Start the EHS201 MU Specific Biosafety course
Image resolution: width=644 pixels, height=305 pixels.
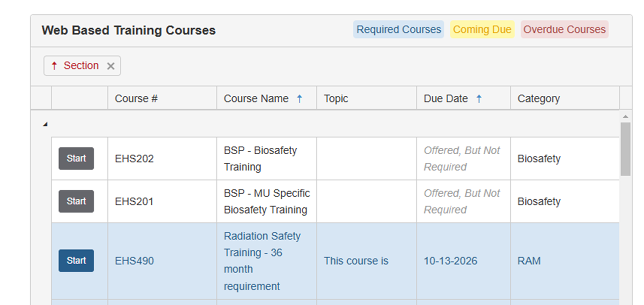click(x=76, y=201)
